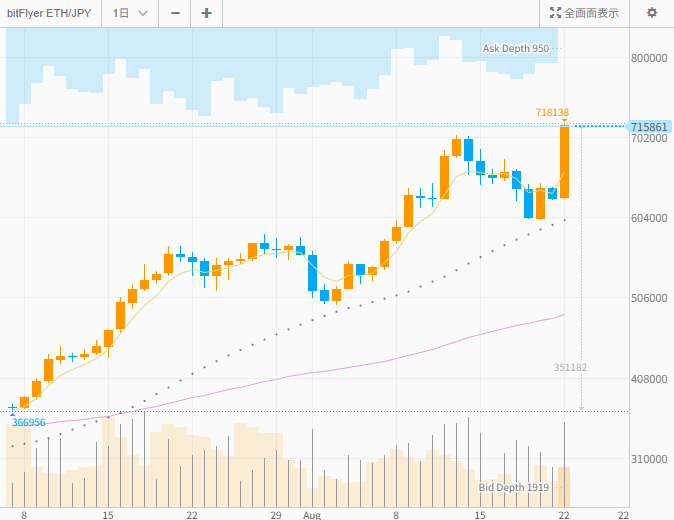Click the latest large orange candlestick
The height and width of the screenshot is (520, 674).
coord(564,162)
